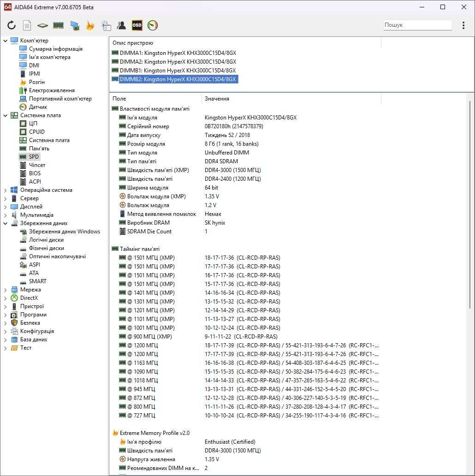This screenshot has width=475, height=476.
Task: Select DIMMA2 Kingston HyperX device
Action: (178, 62)
